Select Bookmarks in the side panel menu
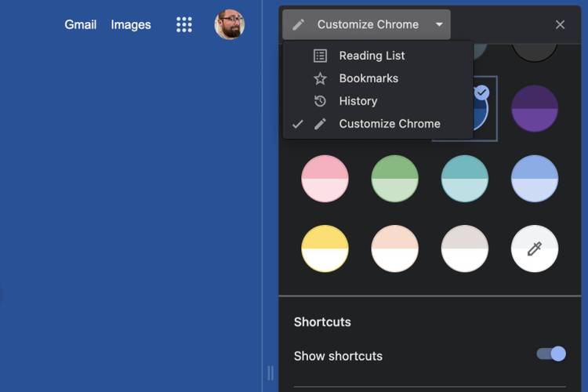 point(368,78)
